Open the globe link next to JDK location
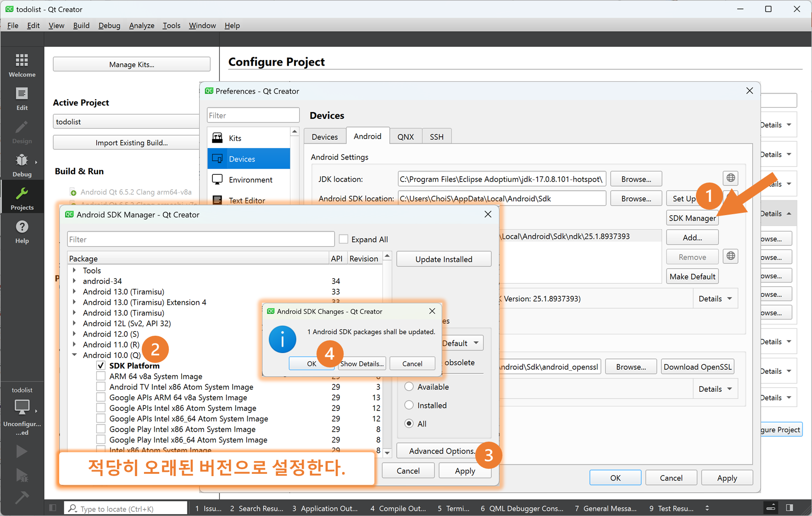Screen dimensions: 812x516 731,178
